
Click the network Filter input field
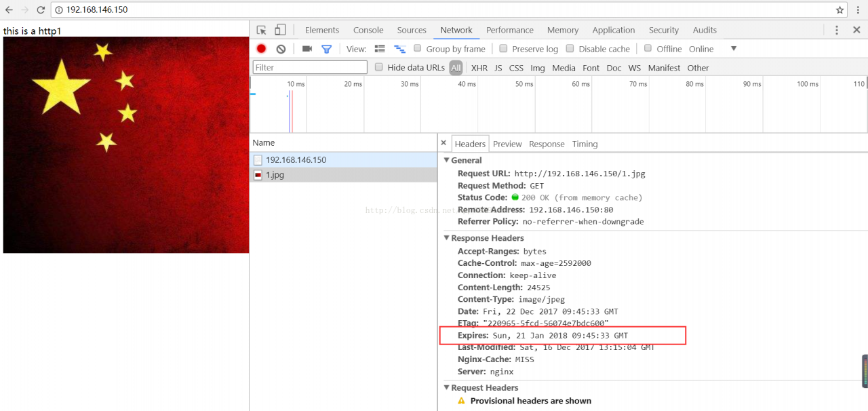pos(309,67)
